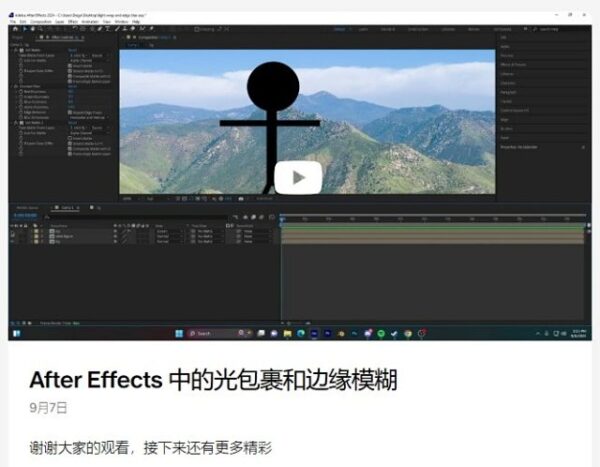Open the After Effects light wrap article title

click(x=213, y=380)
